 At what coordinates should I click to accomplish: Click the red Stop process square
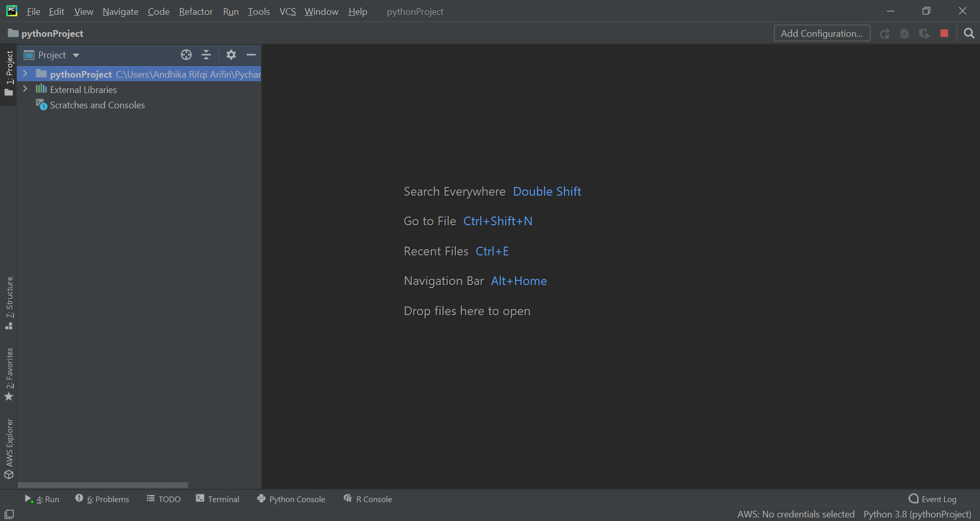tap(944, 33)
